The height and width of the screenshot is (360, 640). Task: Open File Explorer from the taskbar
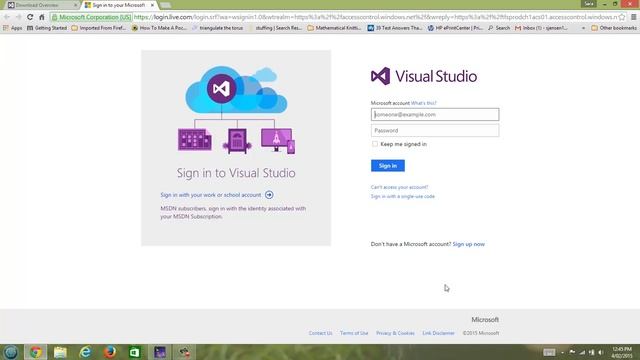(60, 352)
